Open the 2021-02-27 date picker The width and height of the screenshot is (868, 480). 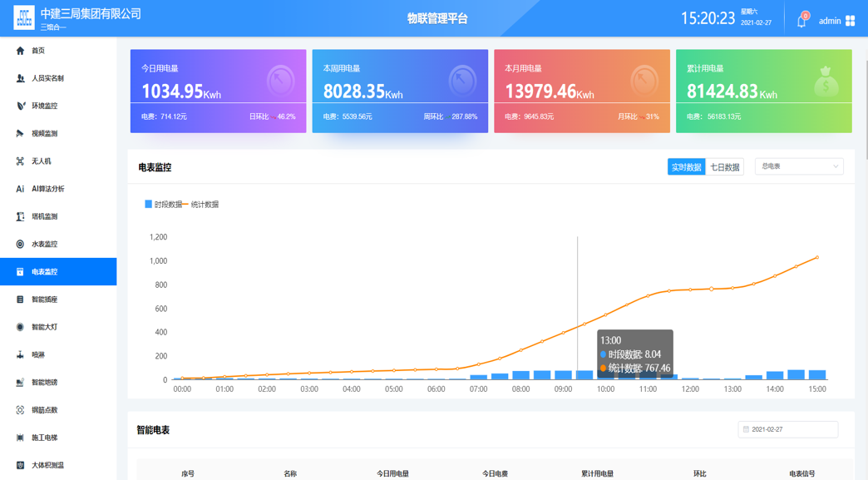[x=787, y=429]
